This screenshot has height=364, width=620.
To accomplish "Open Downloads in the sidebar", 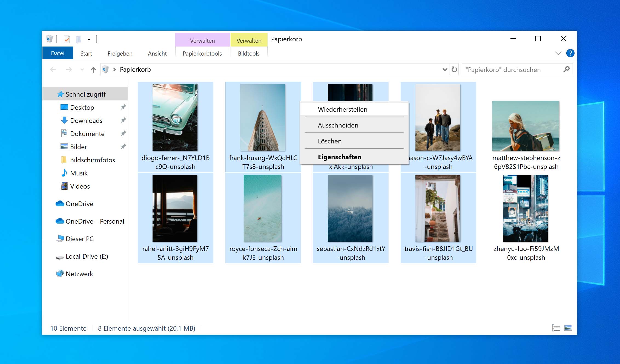I will tap(86, 120).
